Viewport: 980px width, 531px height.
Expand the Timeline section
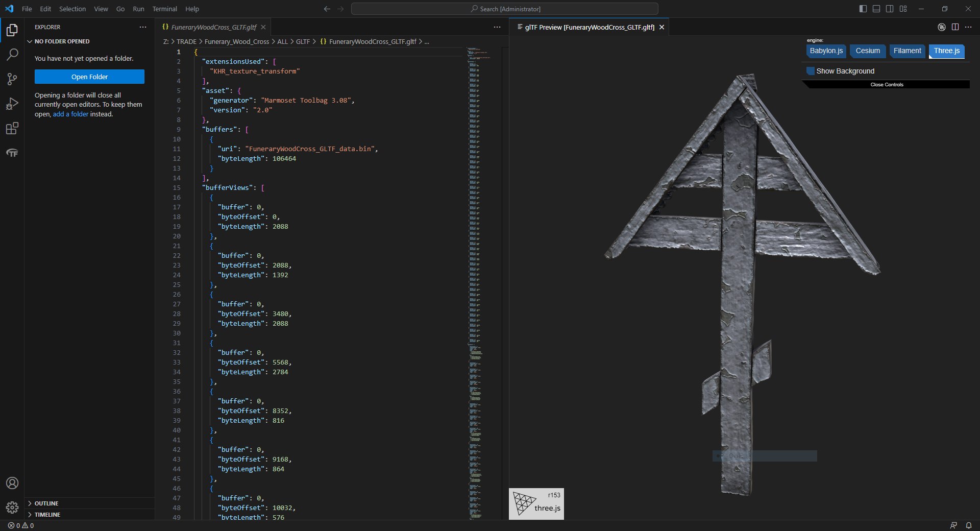tap(89, 515)
